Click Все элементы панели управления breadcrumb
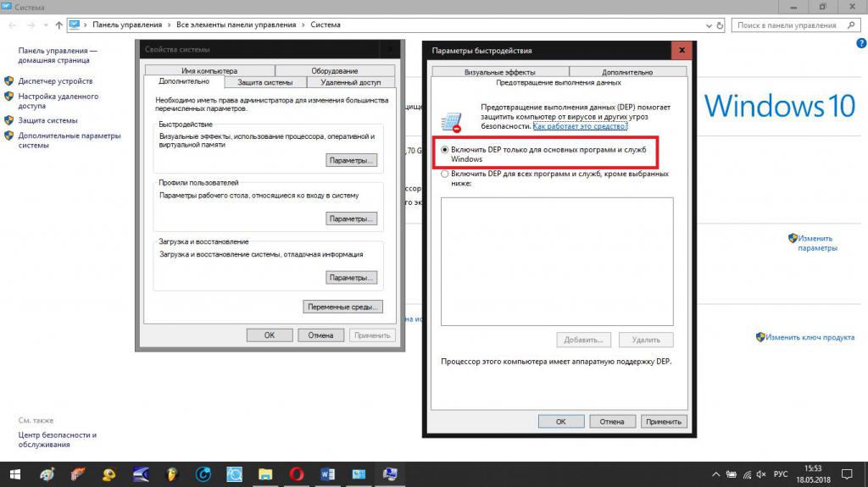This screenshot has height=487, width=868. [x=236, y=25]
